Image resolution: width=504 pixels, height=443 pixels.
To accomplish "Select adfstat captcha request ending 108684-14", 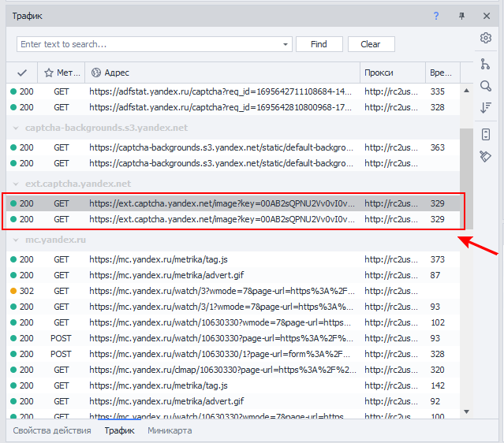I will [x=233, y=91].
